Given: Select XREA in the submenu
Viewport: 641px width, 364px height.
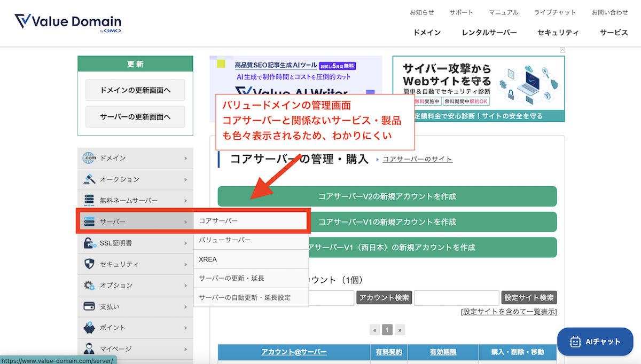Looking at the screenshot, I should pos(251,259).
